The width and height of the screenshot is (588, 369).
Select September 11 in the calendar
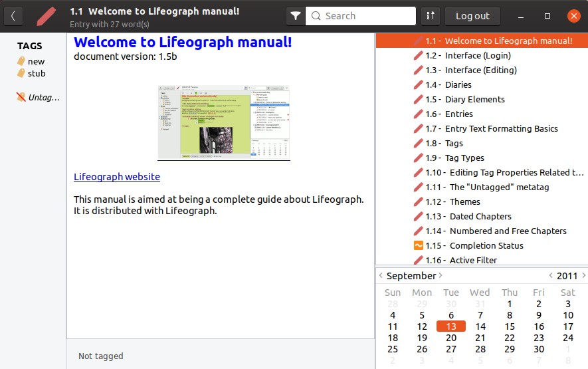(393, 326)
